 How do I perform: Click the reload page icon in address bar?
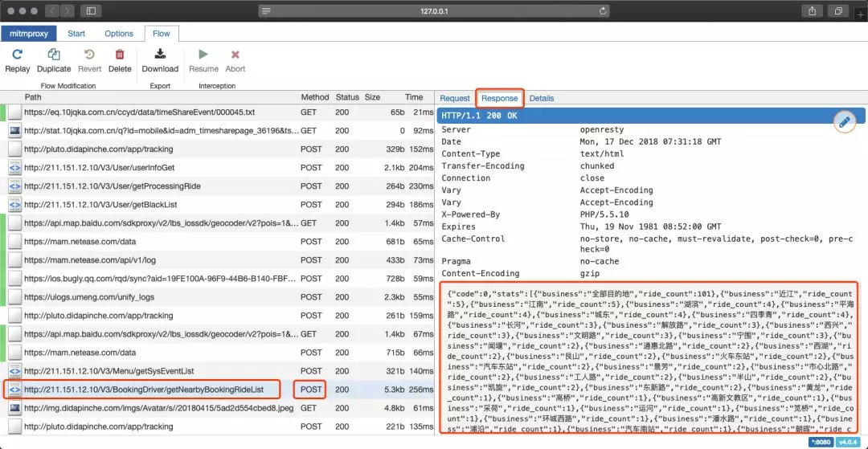click(x=602, y=10)
